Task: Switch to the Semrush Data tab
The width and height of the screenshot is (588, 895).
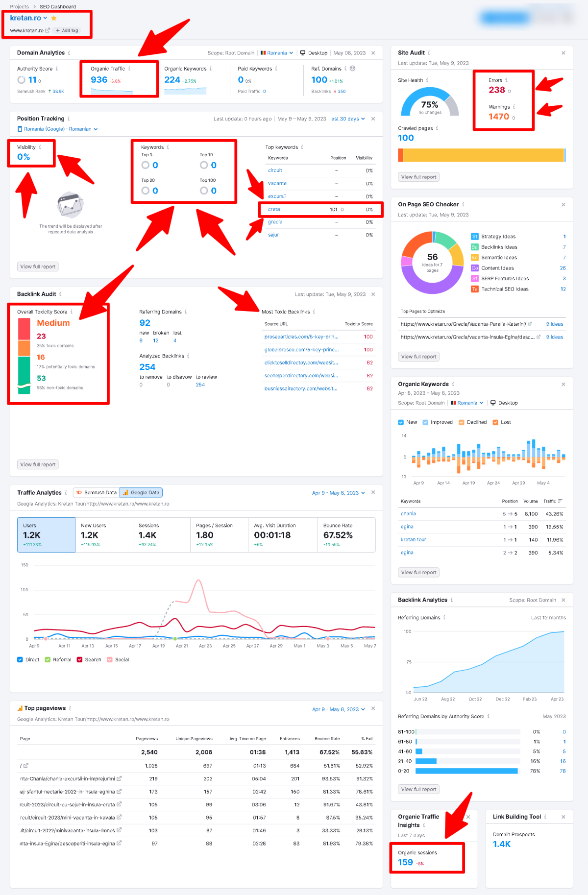Action: tap(97, 493)
